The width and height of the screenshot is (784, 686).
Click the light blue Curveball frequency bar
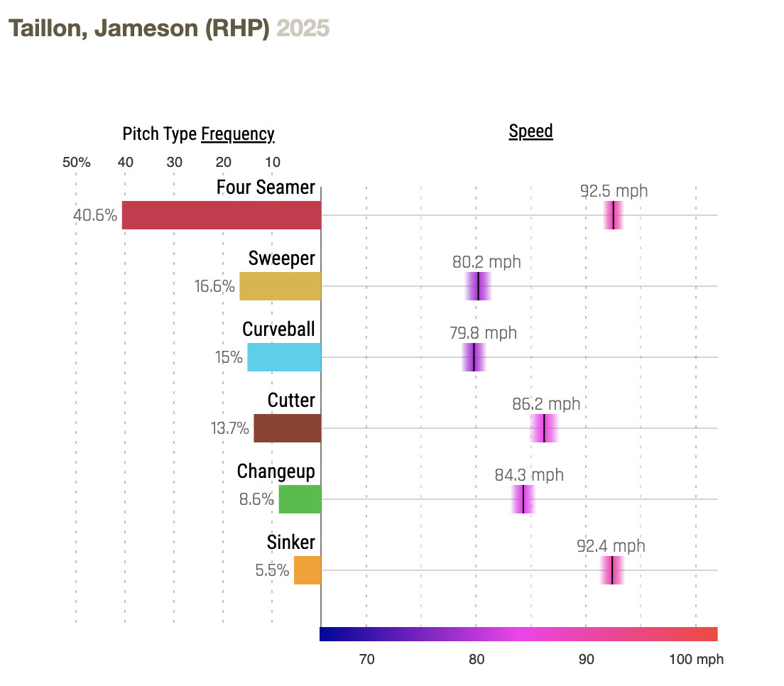284,357
